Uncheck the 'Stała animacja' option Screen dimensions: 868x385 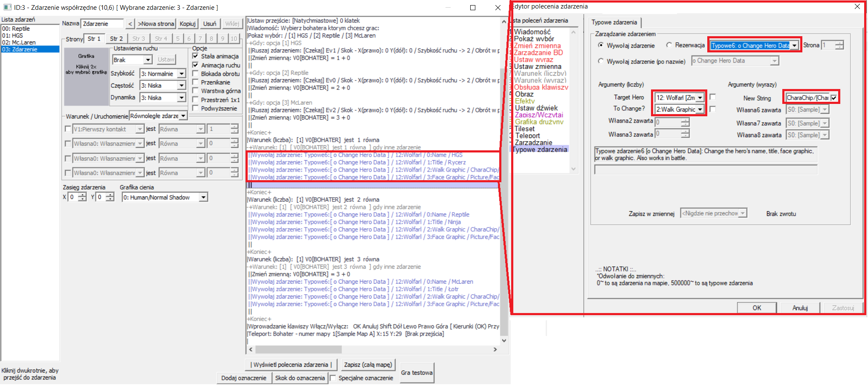click(x=195, y=56)
